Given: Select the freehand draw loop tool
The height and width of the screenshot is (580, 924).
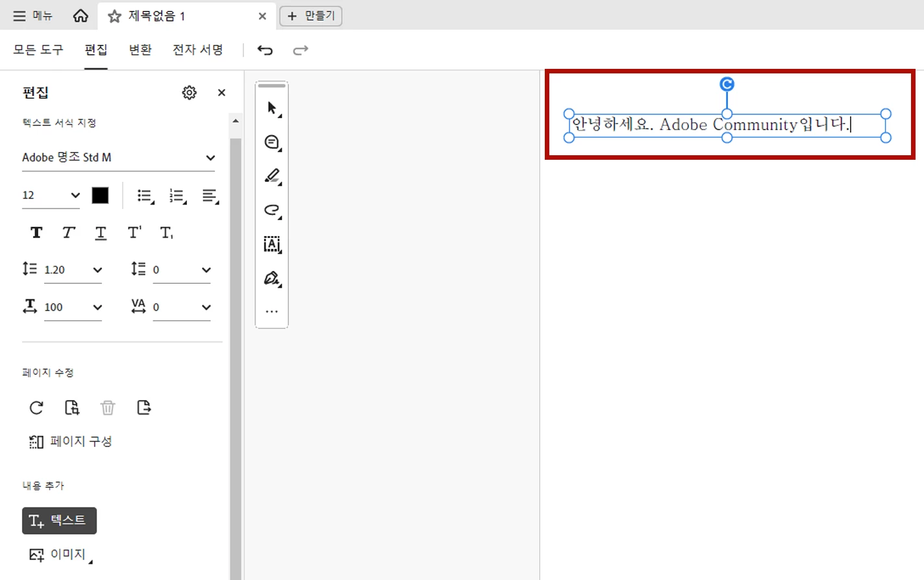Looking at the screenshot, I should 272,210.
